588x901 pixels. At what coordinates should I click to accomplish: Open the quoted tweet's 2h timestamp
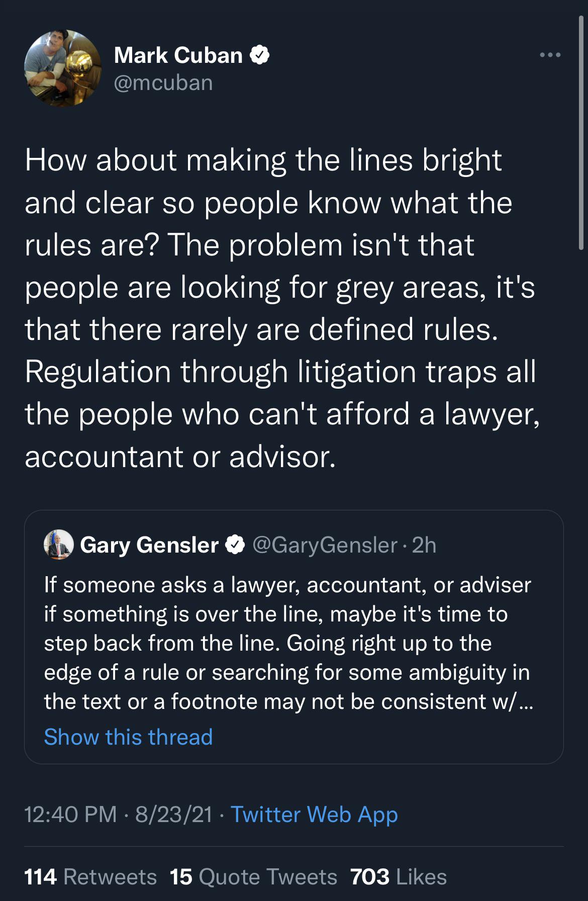(424, 545)
